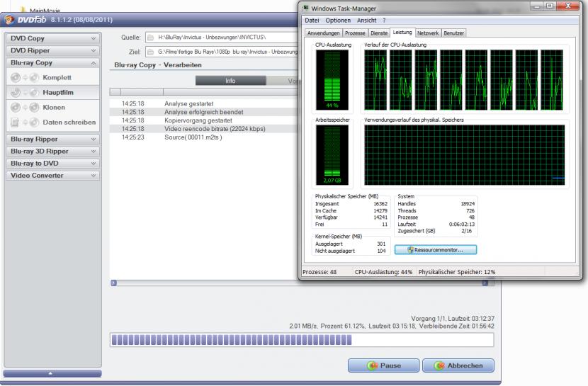Click the 'Blu-ray Copy - Verarbeiten' heading
588x386 pixels.
[158, 65]
